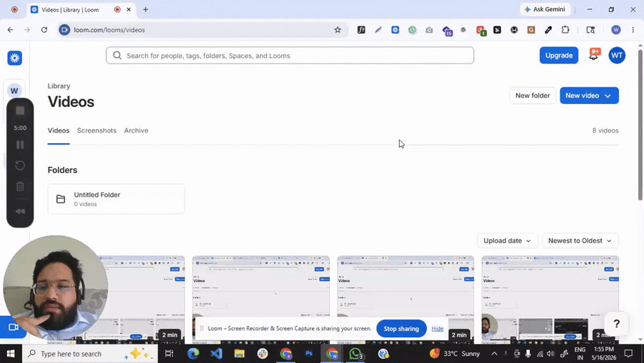The width and height of the screenshot is (644, 363).
Task: Open the third video thumbnail
Action: (405, 299)
